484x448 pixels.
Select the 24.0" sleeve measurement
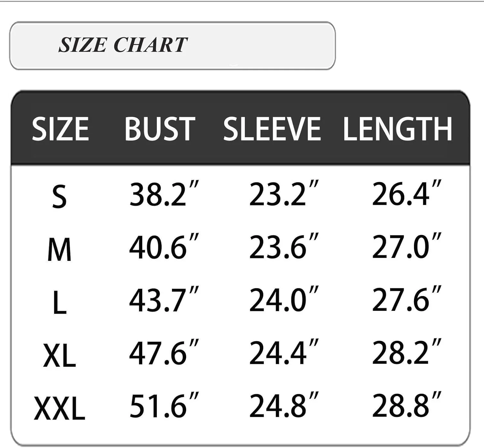[x=284, y=300]
